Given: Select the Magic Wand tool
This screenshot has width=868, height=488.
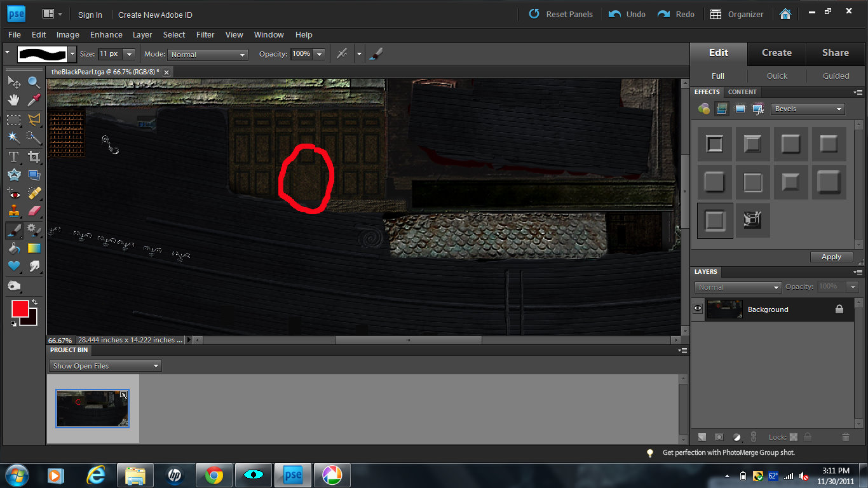Looking at the screenshot, I should pos(14,137).
